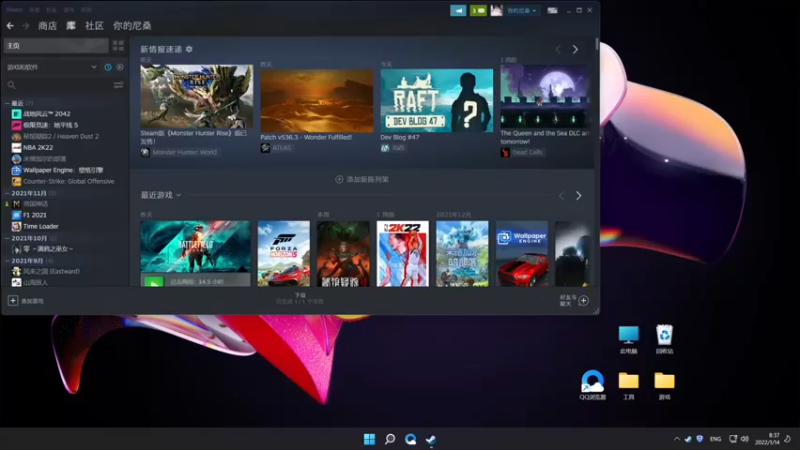Screen dimensions: 800x450
Task: Click the library search magnifier icon
Action: click(x=11, y=85)
